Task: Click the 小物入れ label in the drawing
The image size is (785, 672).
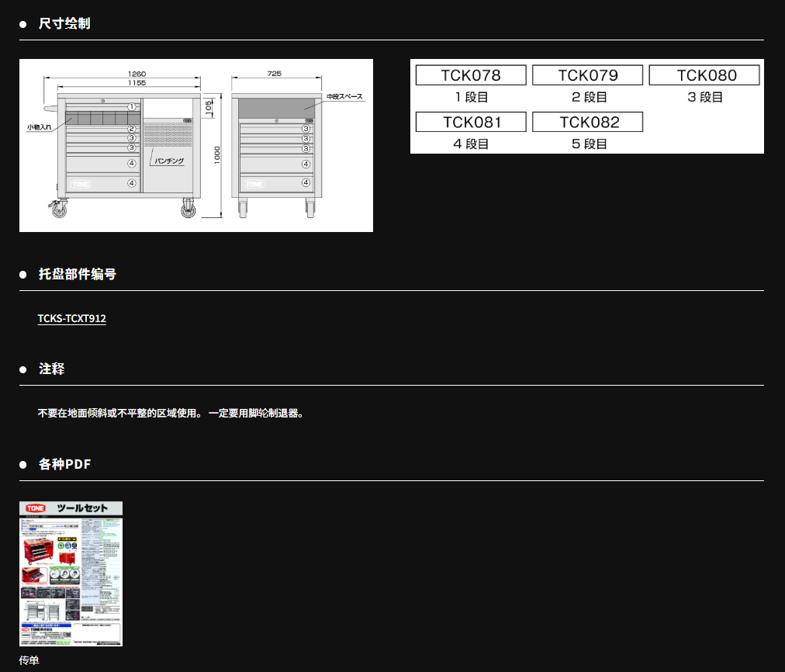Action: [x=39, y=126]
